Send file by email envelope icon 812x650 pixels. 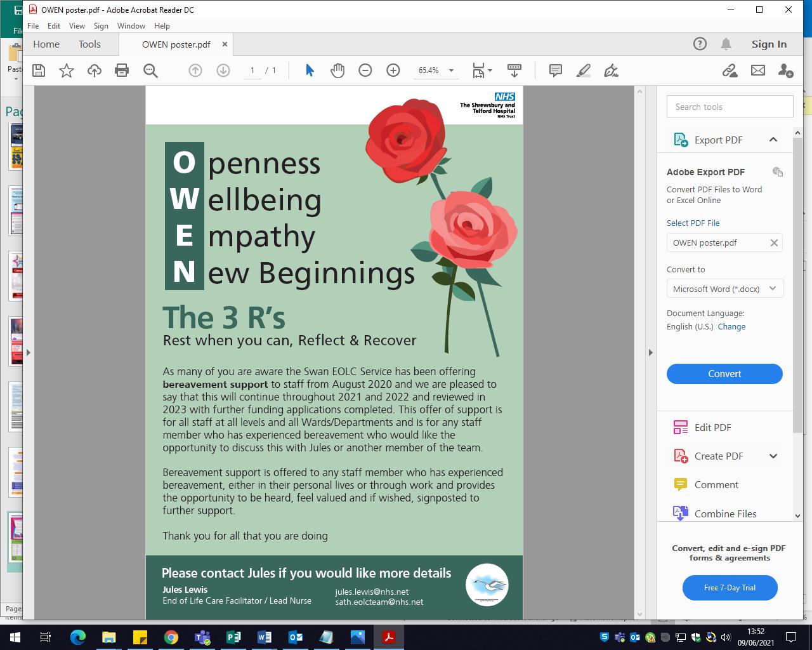[758, 70]
